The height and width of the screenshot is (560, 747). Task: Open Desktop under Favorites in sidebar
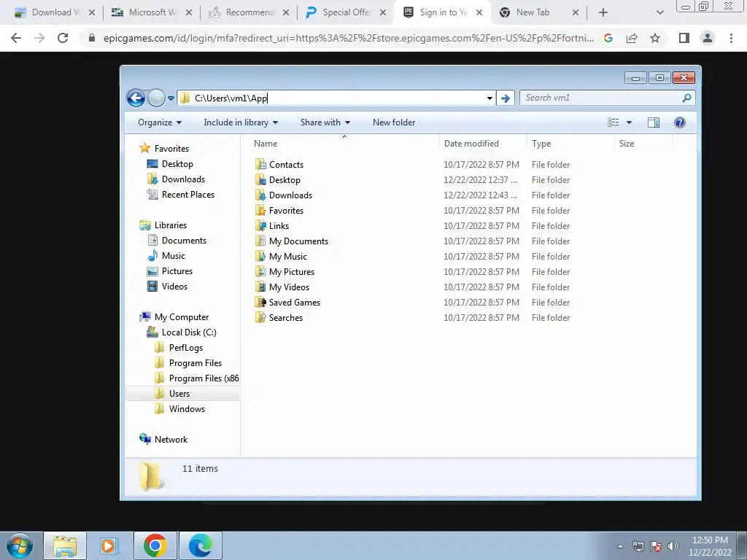(x=177, y=164)
